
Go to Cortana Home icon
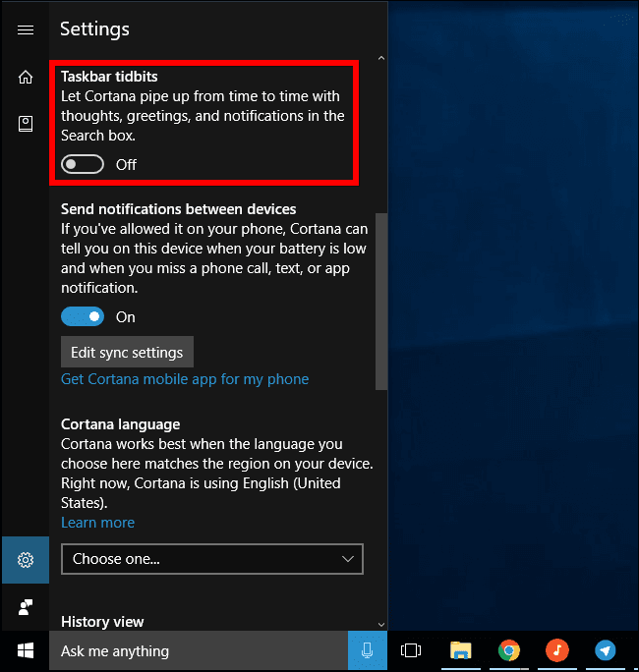click(x=26, y=78)
